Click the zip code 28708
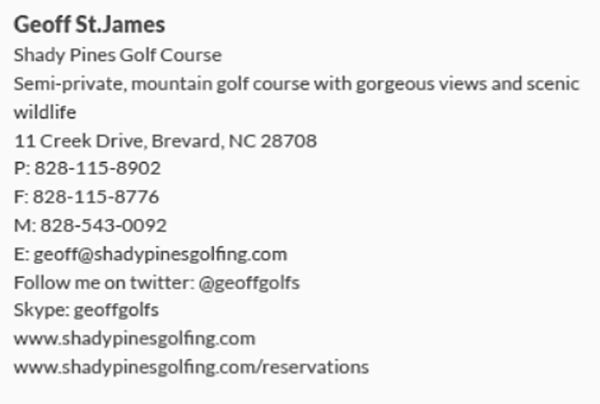The height and width of the screenshot is (404, 600). pos(289,141)
